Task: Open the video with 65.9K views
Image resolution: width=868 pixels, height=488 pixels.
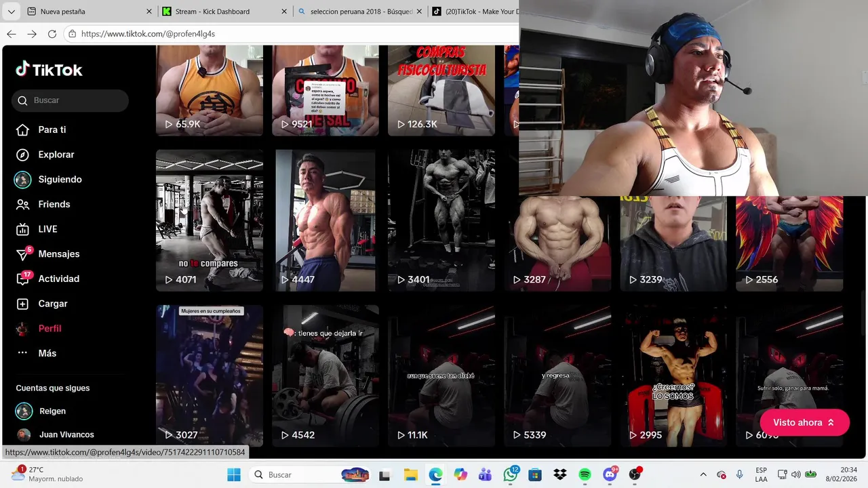Action: 210,90
